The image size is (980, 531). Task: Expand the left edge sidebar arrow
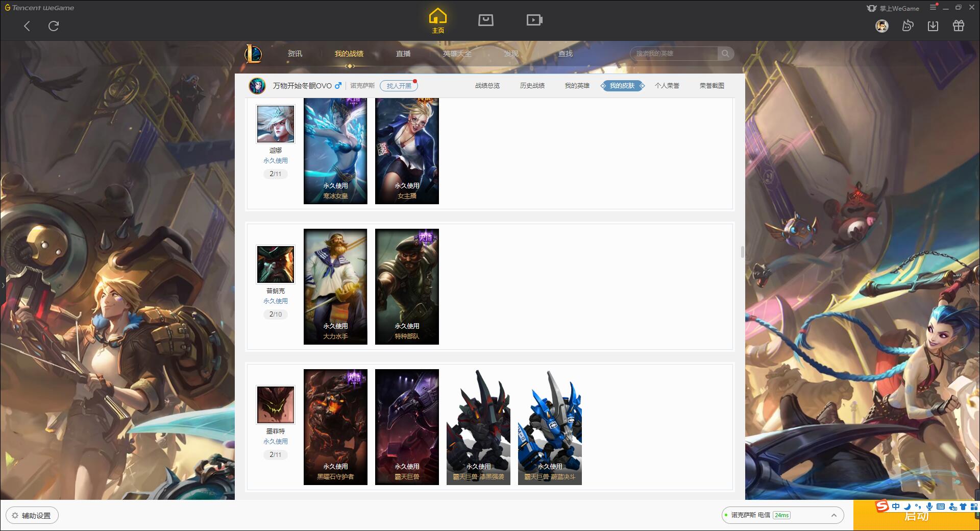click(3, 285)
